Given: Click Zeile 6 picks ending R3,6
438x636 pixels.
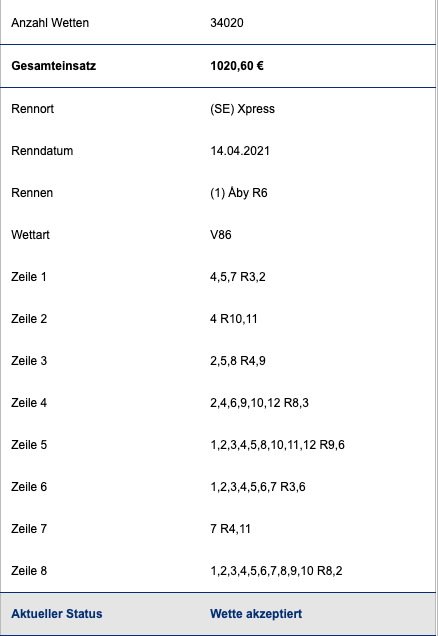Looking at the screenshot, I should point(258,487).
